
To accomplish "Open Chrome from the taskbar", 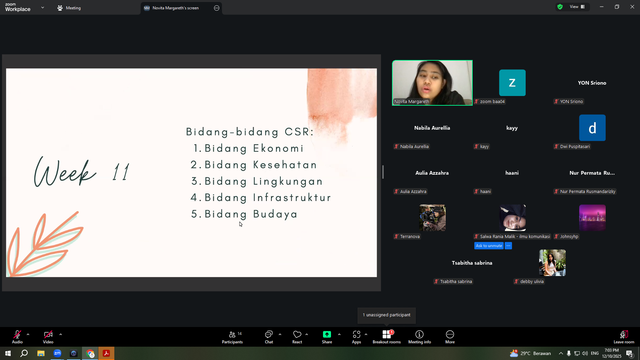I will coord(90,353).
